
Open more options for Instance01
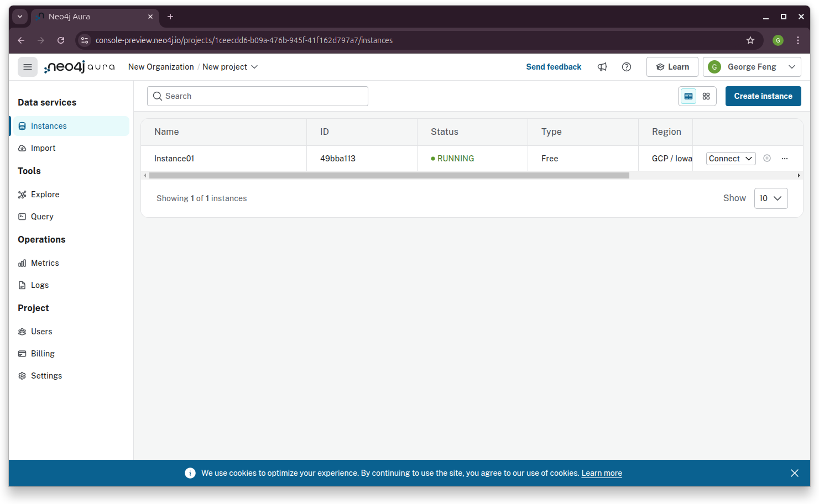coord(785,159)
